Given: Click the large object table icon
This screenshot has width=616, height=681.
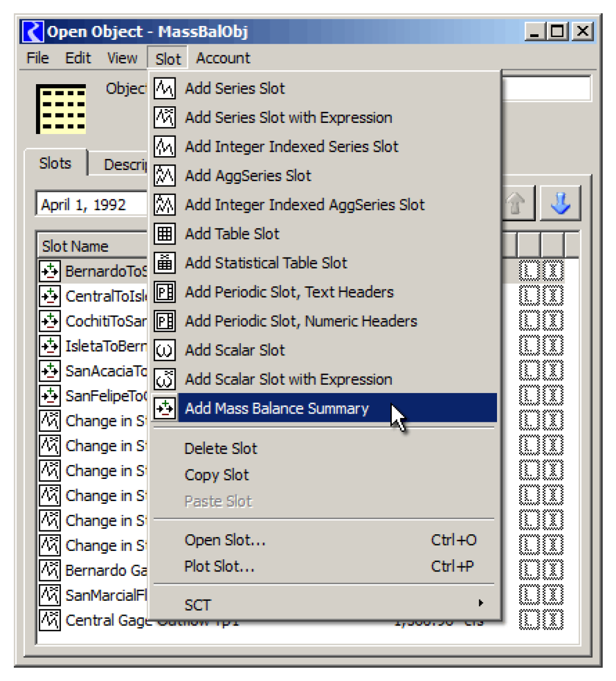Looking at the screenshot, I should [x=61, y=109].
